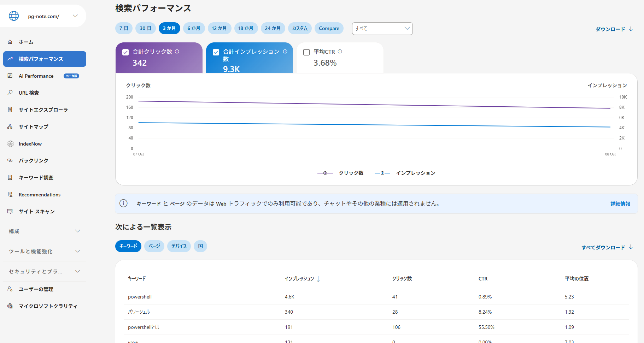Click the Site Scan icon
The image size is (644, 343).
click(x=10, y=211)
